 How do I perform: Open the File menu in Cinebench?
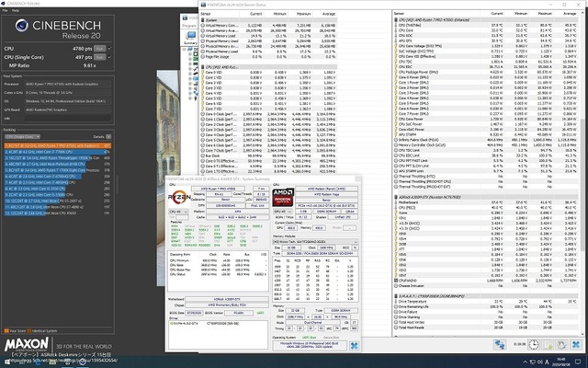coord(5,10)
